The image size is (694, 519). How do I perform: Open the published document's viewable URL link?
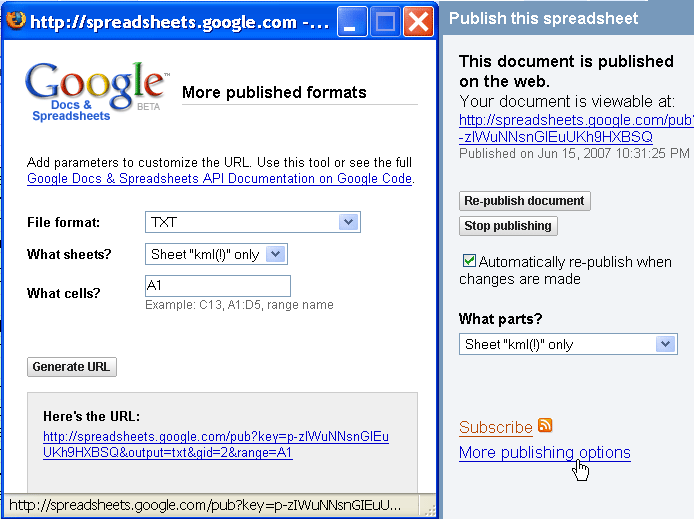coord(575,128)
